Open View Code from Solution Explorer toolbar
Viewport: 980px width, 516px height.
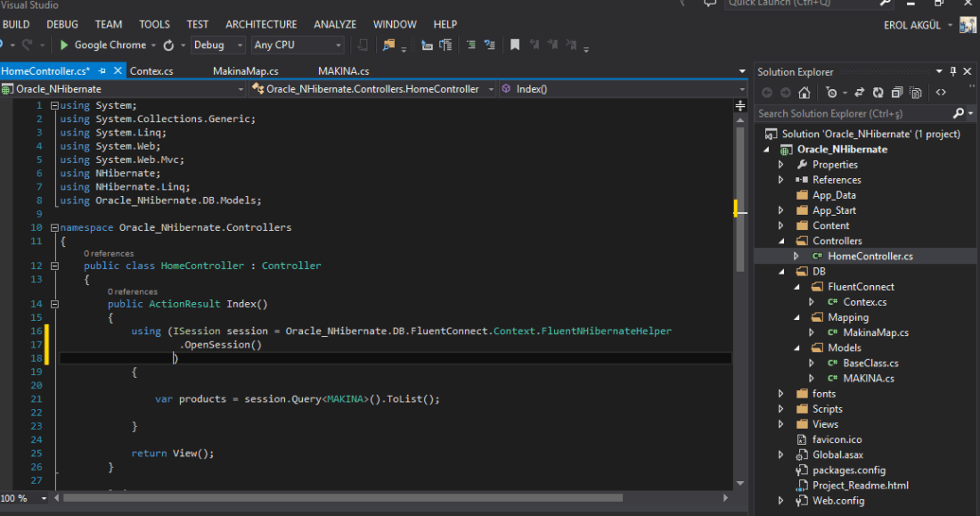click(x=941, y=92)
